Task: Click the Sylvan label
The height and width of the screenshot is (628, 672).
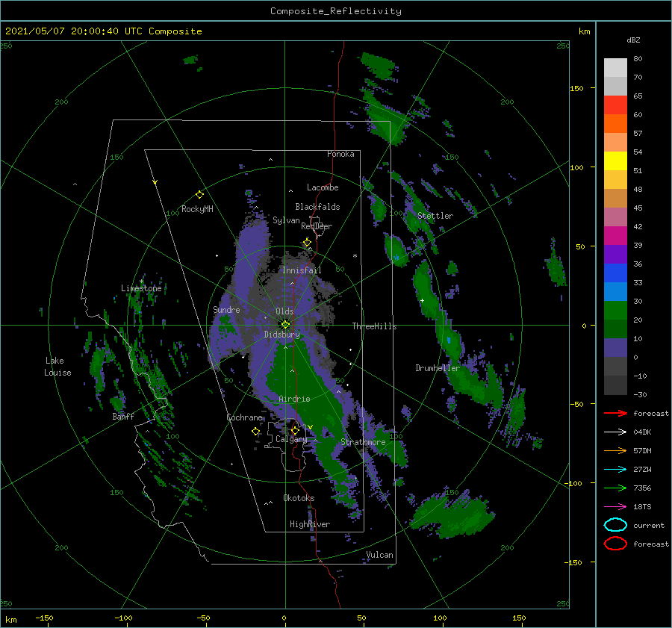Action: click(286, 220)
